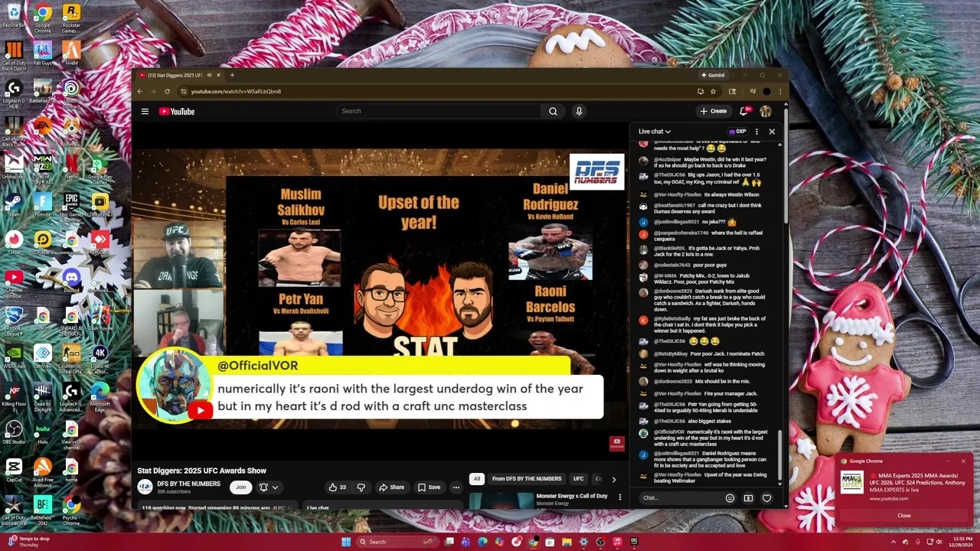
Task: Click the live chat scrollbar
Action: tap(780, 455)
